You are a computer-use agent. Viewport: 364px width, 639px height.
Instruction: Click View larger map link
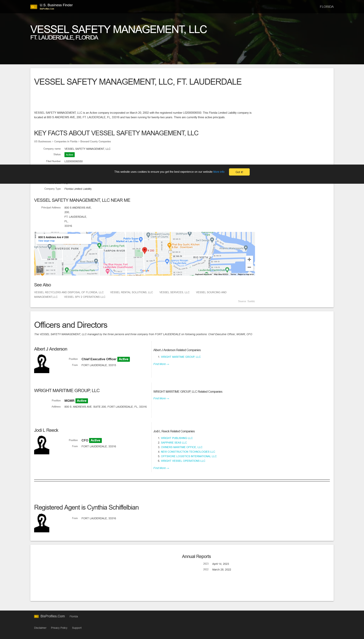(46, 241)
